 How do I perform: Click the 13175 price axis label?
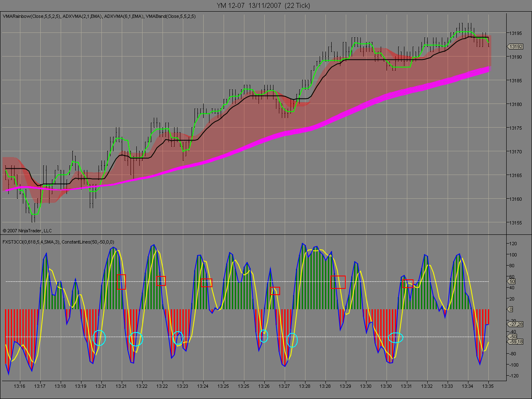[x=515, y=128]
